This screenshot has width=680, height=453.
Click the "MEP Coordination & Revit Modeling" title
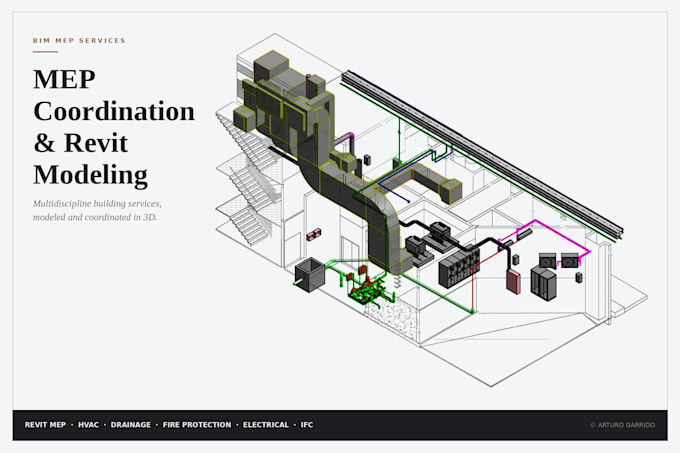pos(114,127)
